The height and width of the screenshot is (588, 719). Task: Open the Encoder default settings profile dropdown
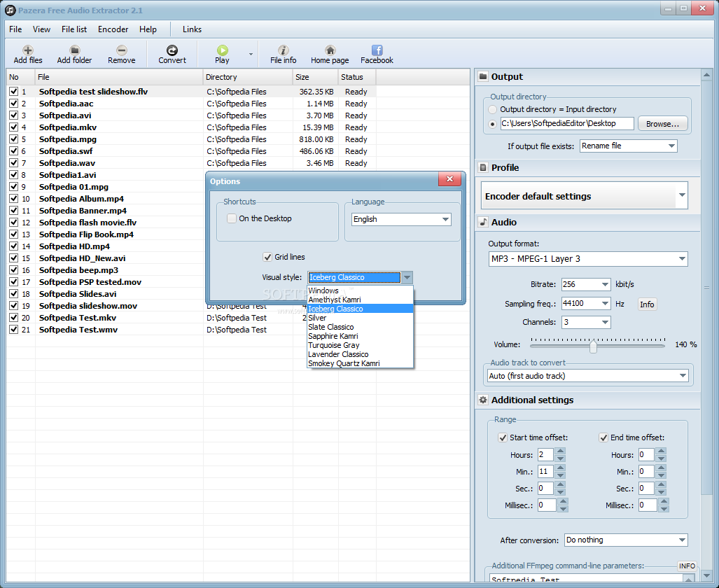pyautogui.click(x=584, y=196)
